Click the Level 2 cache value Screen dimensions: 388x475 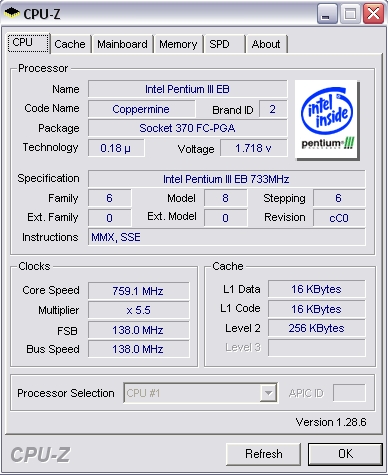[316, 328]
